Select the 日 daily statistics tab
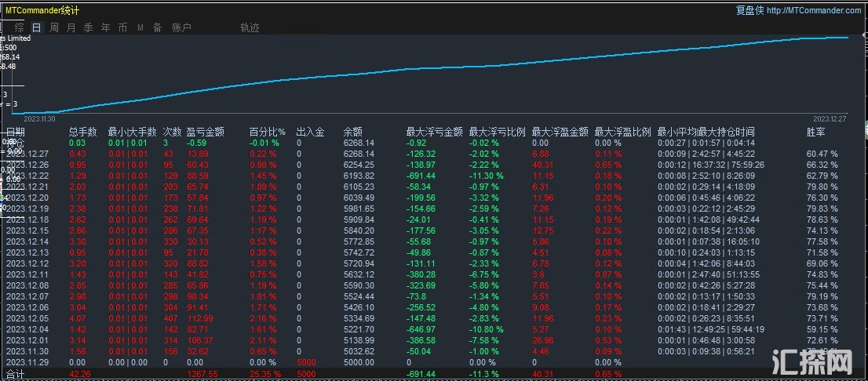 click(36, 27)
